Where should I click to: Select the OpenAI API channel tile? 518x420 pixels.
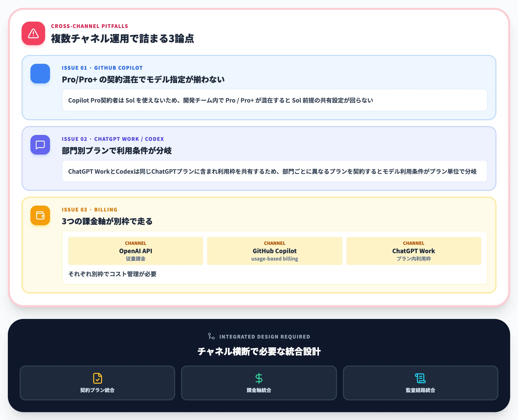click(x=136, y=251)
